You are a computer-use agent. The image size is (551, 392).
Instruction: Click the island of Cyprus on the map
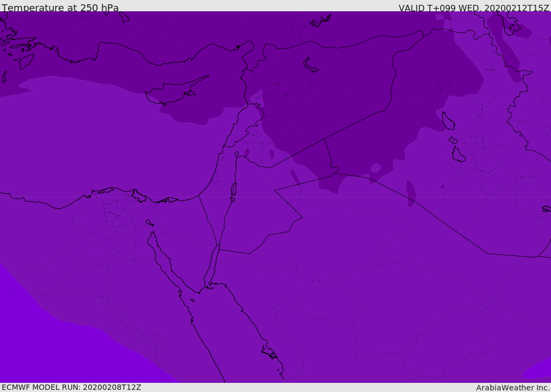click(176, 91)
